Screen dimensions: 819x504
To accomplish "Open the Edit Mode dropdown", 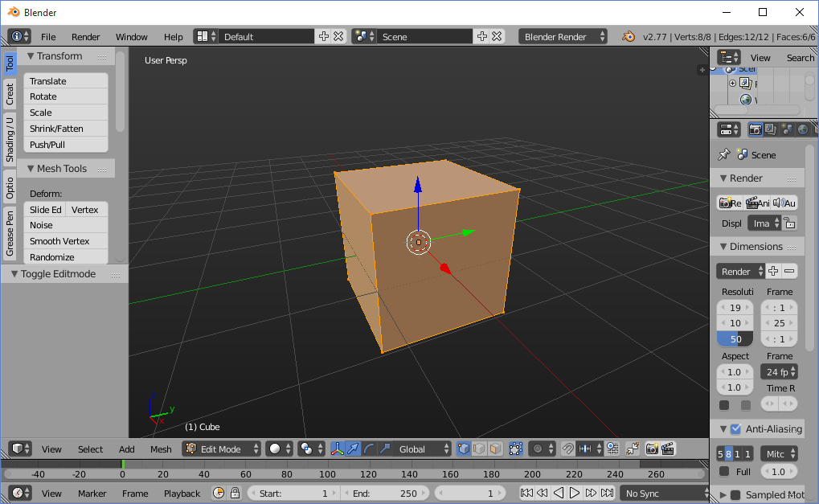I will (x=221, y=449).
